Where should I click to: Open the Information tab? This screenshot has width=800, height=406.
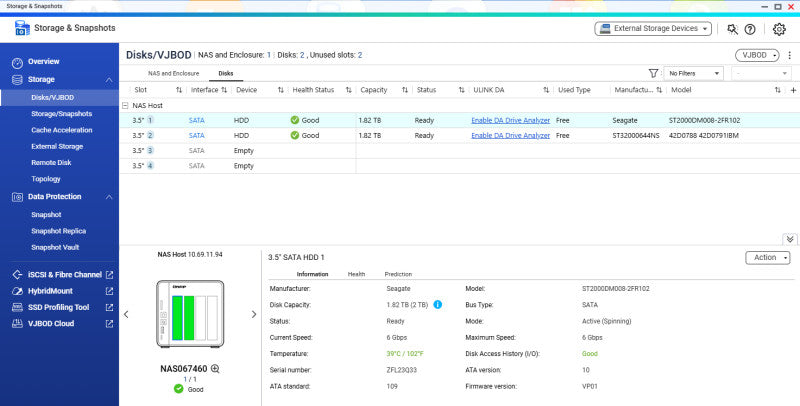pos(312,274)
